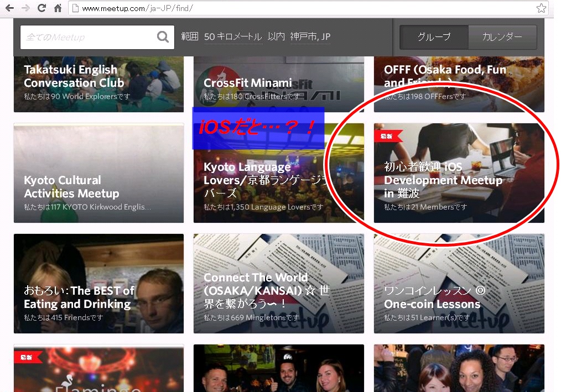The image size is (561, 392).
Task: Go to browser home page icon
Action: pyautogui.click(x=58, y=8)
